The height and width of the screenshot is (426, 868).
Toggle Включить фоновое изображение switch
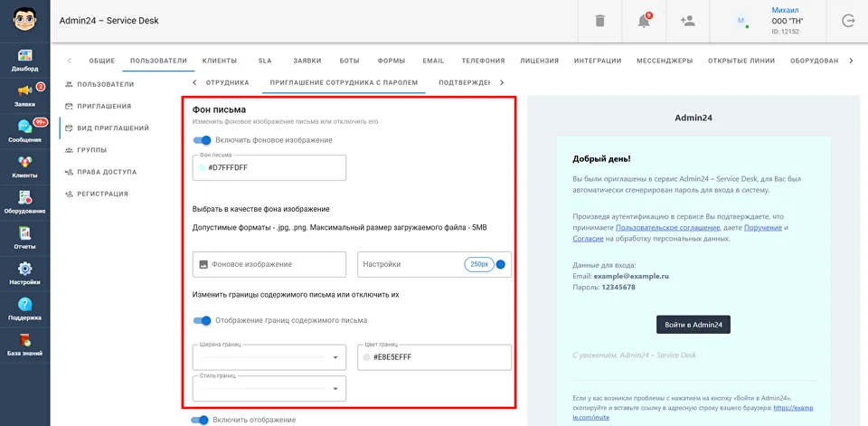point(202,140)
